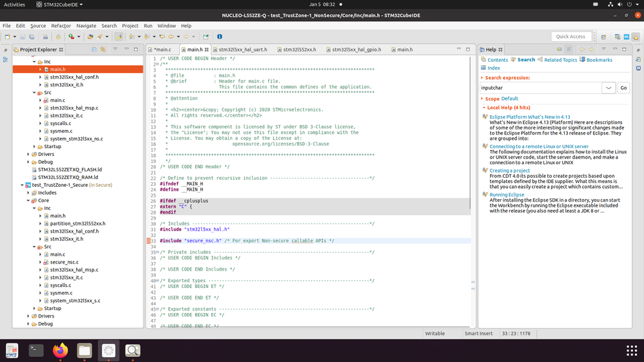644x362 pixels.
Task: Expand the Includes node of Secure project
Action: [x=28, y=193]
